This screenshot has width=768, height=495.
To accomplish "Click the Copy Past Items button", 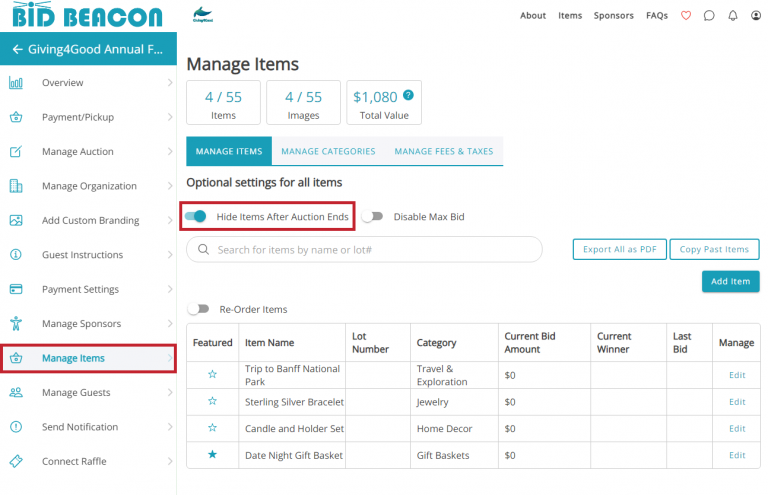I will coord(714,249).
